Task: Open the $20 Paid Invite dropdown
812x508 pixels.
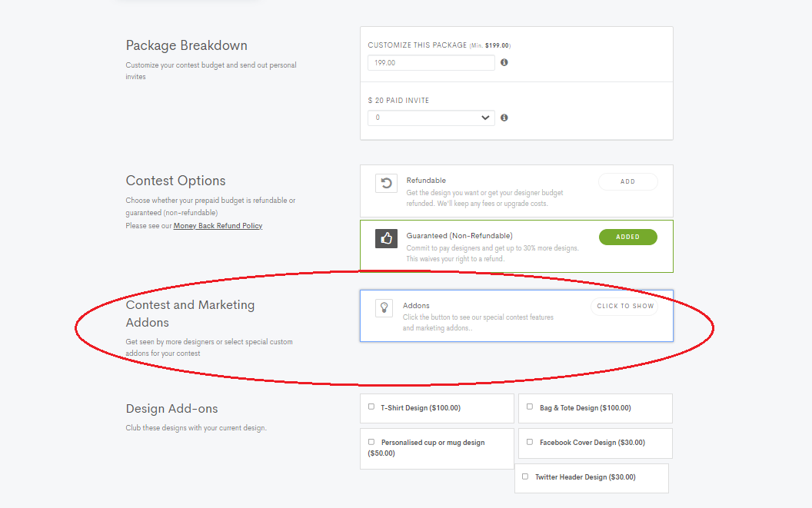Action: coord(431,118)
